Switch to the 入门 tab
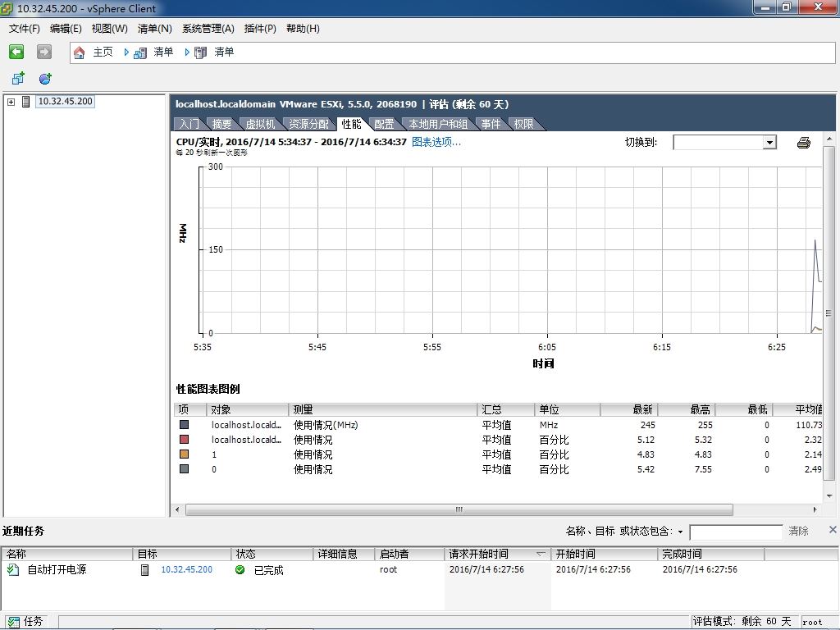Viewport: 840px width, 630px height. pyautogui.click(x=189, y=125)
